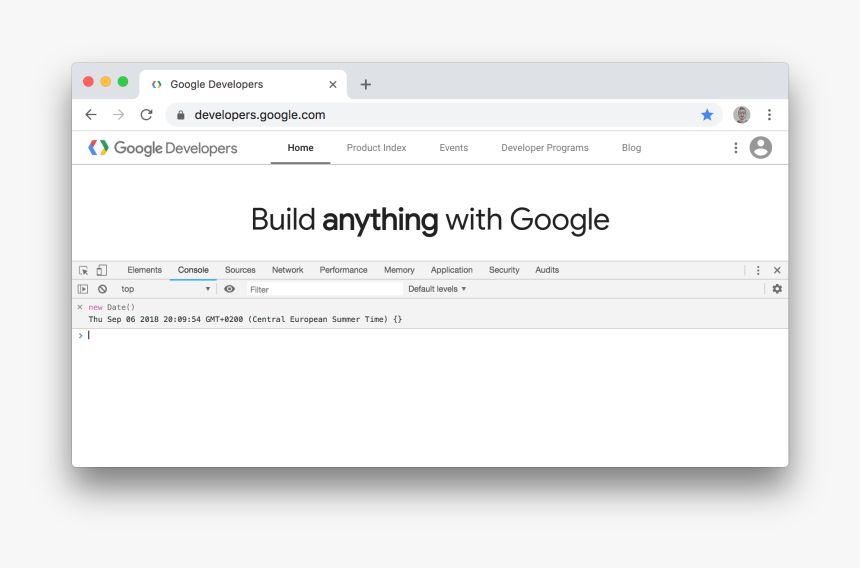Viewport: 860px width, 568px height.
Task: Click the padlock site security icon
Action: (x=180, y=115)
